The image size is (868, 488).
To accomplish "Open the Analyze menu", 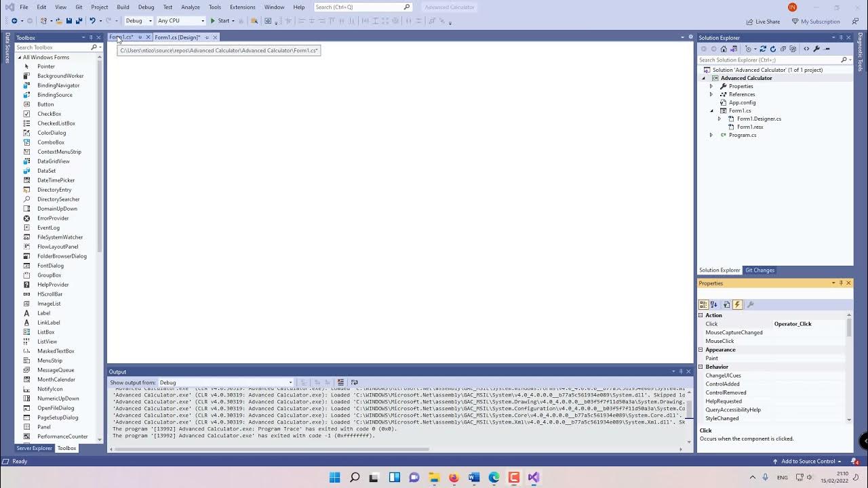I will click(191, 7).
